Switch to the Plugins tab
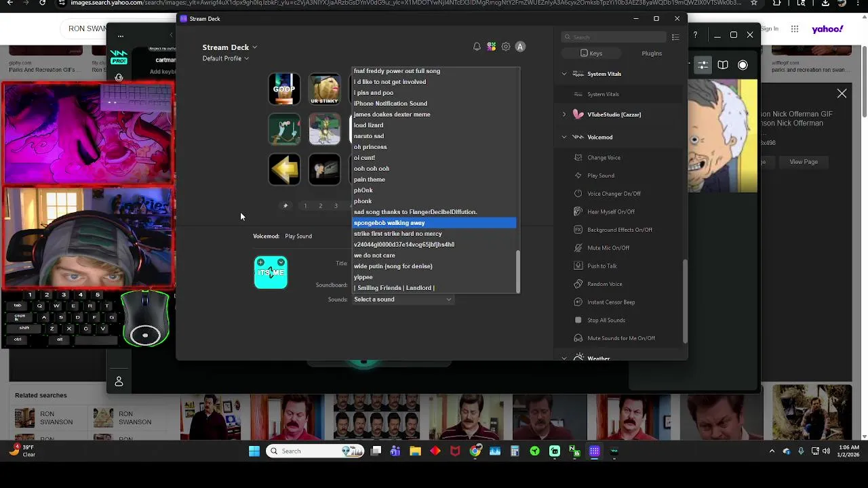 click(652, 54)
